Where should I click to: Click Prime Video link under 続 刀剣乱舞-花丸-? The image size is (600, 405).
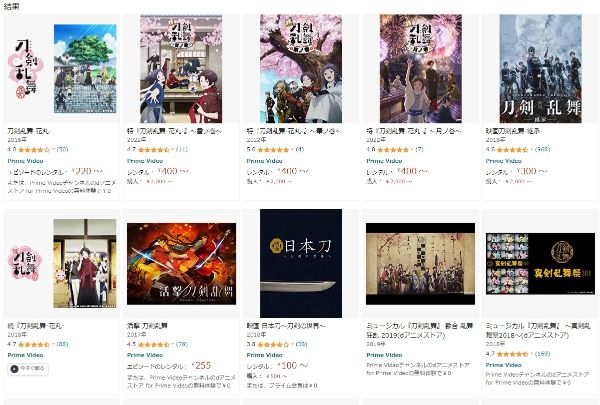point(25,355)
